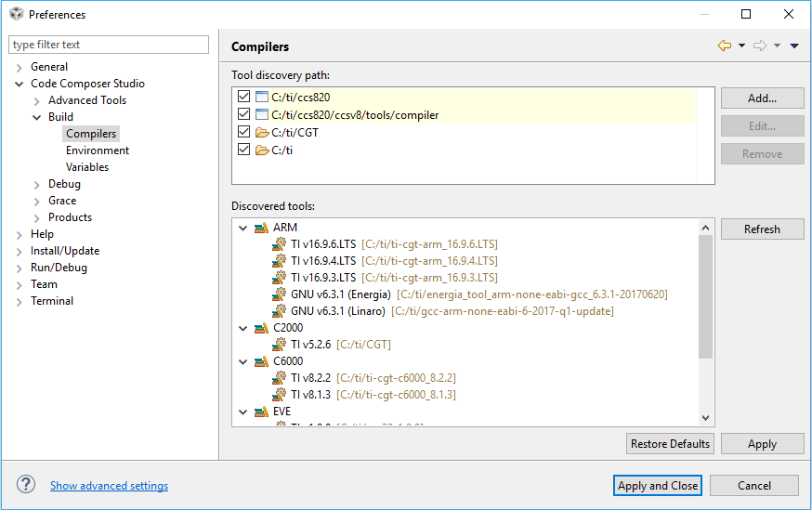Open the view menu triangle icon

pos(794,46)
